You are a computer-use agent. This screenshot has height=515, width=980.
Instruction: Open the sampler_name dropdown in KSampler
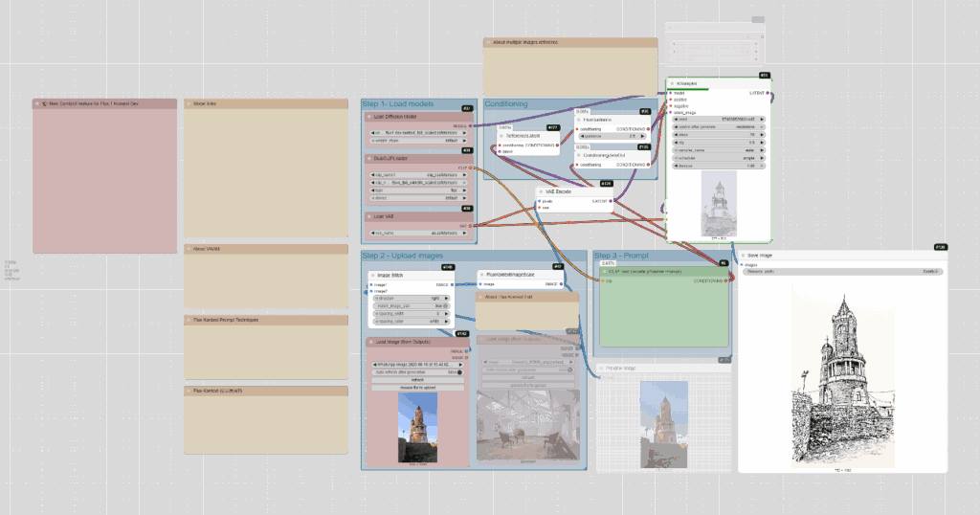pyautogui.click(x=719, y=150)
